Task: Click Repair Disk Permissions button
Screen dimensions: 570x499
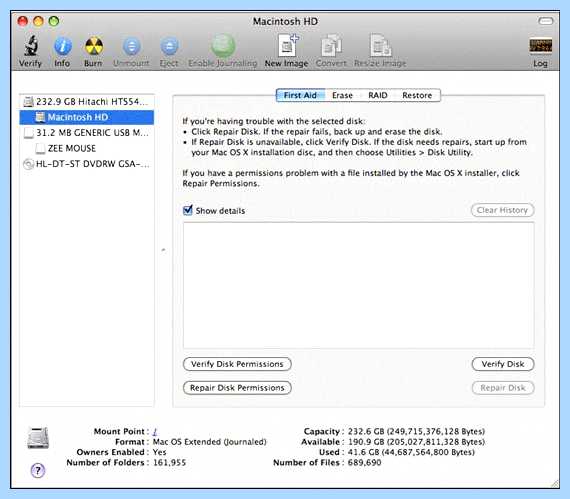Action: click(x=237, y=388)
